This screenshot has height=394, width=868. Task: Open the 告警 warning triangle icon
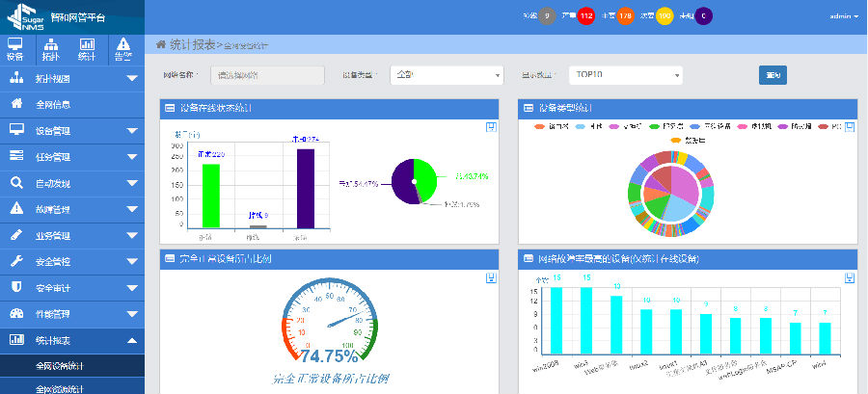(x=123, y=49)
